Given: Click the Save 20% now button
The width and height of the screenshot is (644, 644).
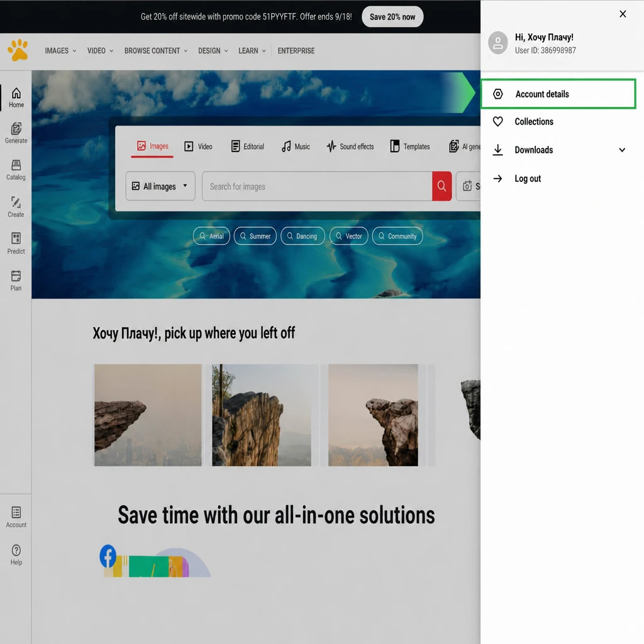Looking at the screenshot, I should pyautogui.click(x=392, y=17).
